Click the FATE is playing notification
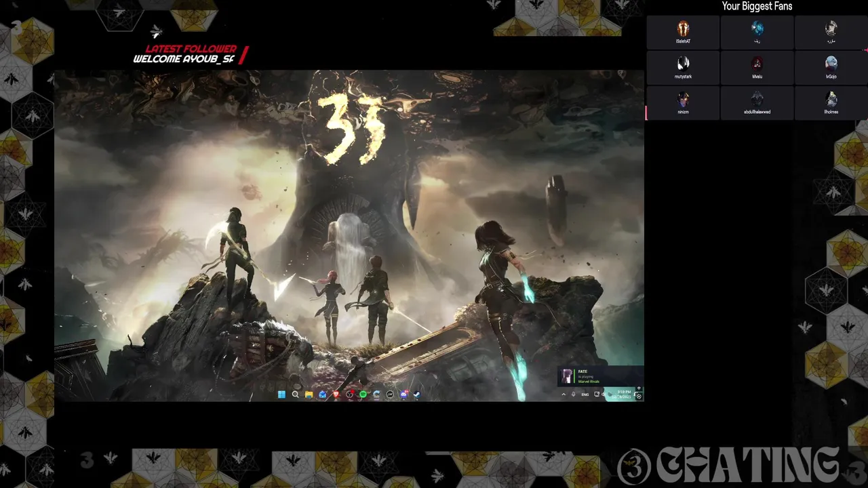This screenshot has height=488, width=868. [x=599, y=376]
